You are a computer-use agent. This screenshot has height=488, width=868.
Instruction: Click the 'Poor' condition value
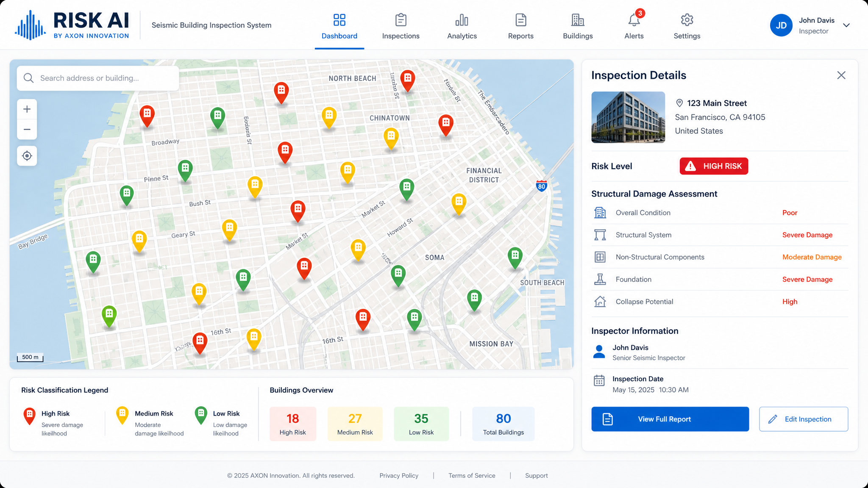coord(790,213)
